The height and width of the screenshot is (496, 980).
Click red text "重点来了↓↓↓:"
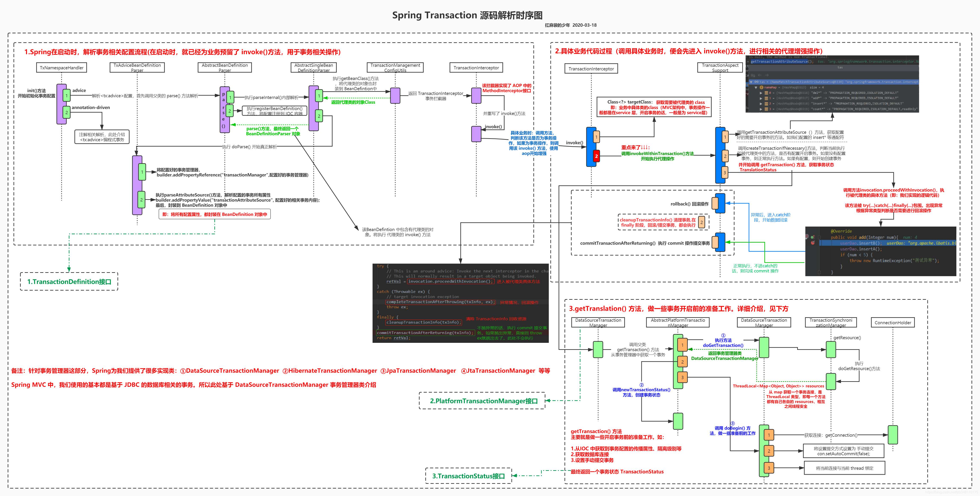point(636,147)
